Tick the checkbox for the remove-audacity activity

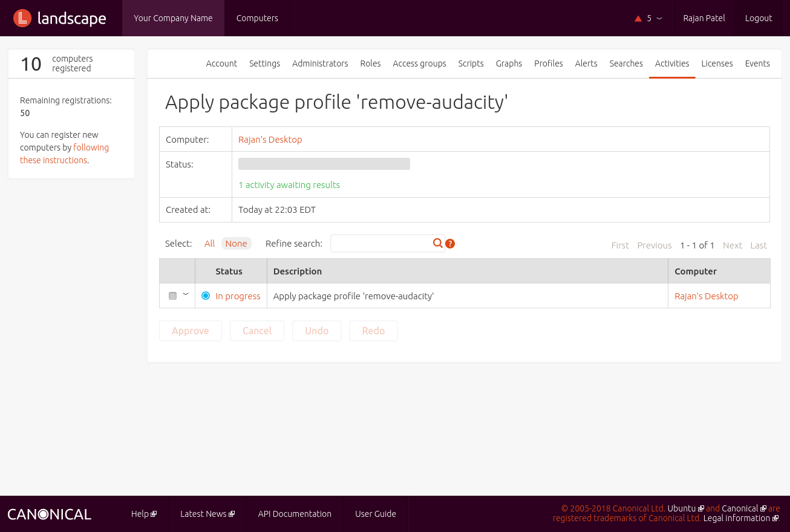click(172, 296)
